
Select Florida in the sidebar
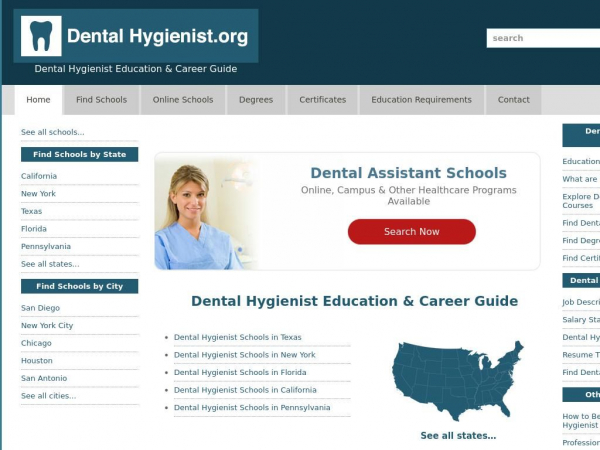pos(34,229)
